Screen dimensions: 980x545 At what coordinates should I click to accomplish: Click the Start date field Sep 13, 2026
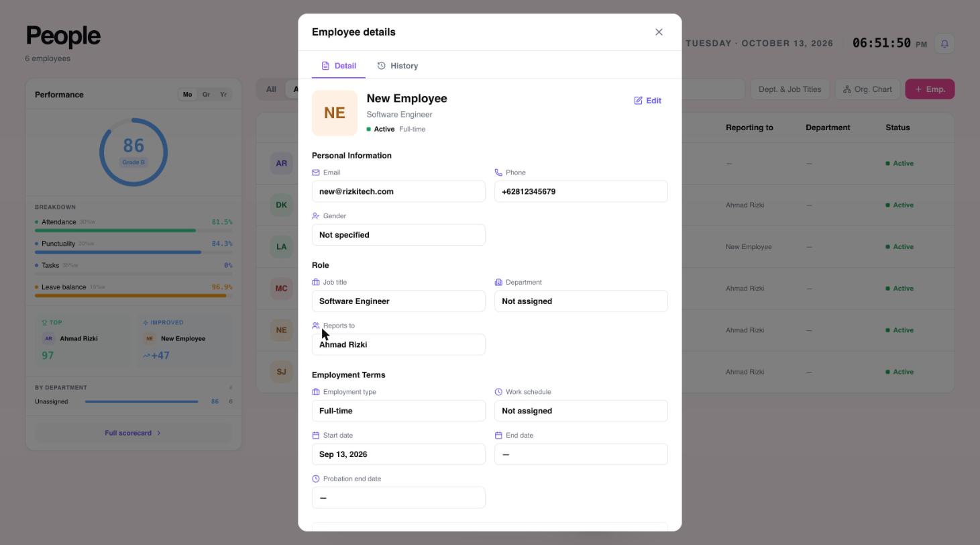pos(398,454)
